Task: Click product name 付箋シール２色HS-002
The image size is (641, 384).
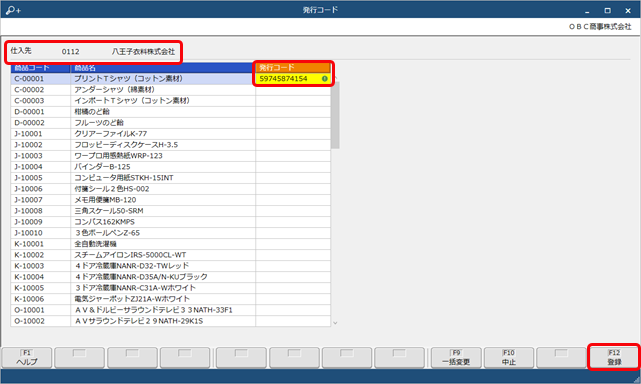Action: (x=112, y=189)
